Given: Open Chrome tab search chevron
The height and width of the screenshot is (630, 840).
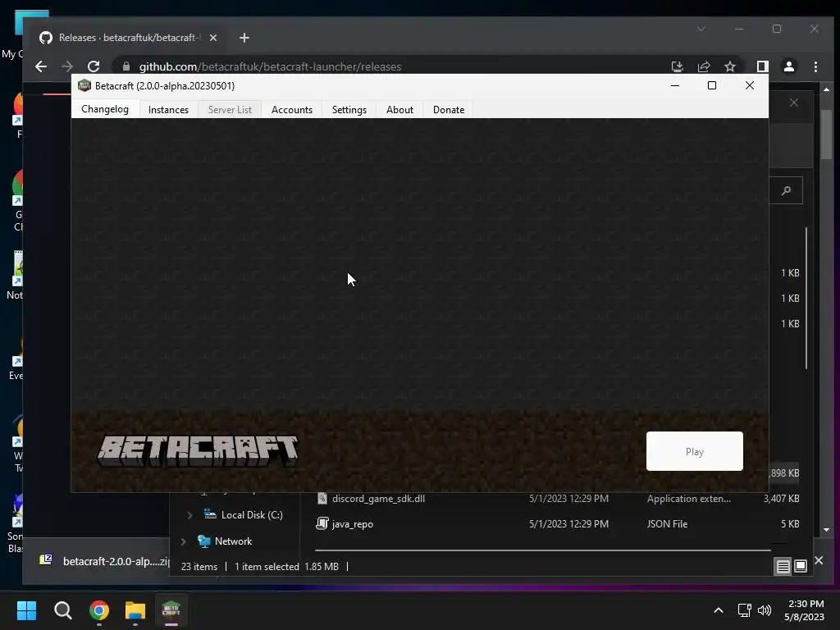Looking at the screenshot, I should (701, 29).
